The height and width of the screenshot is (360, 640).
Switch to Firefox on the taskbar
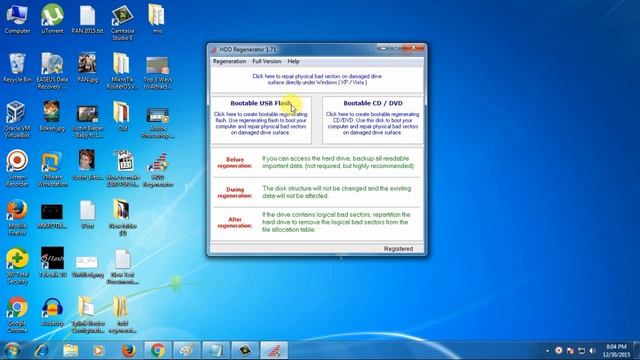point(128,350)
